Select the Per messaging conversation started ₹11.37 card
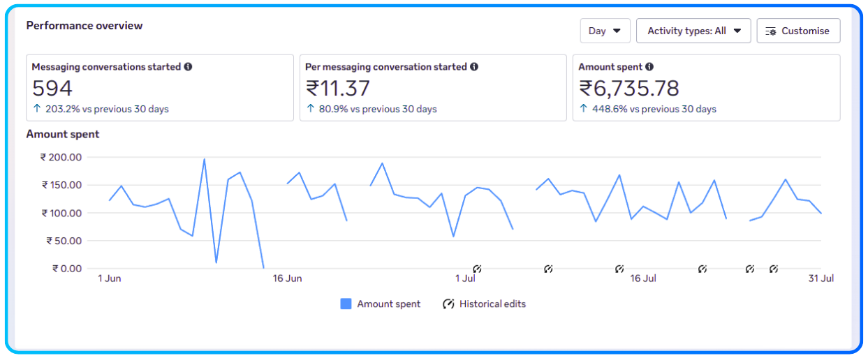The image size is (868, 358). click(433, 88)
